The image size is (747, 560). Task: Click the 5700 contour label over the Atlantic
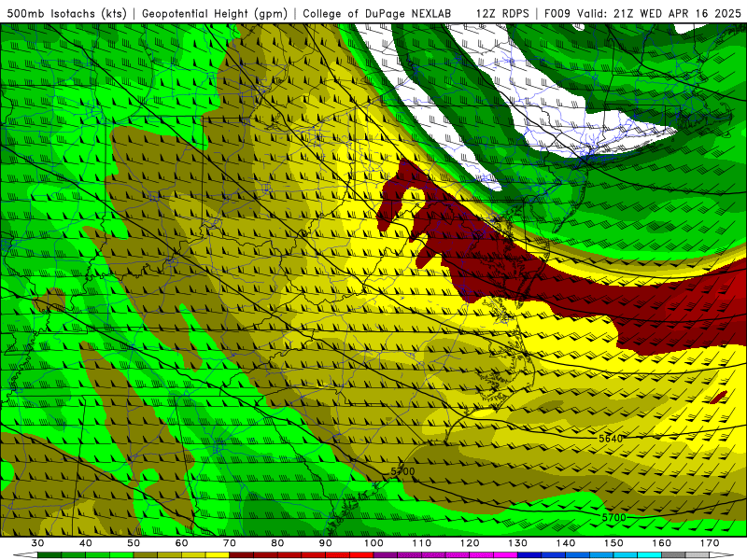[x=614, y=517]
